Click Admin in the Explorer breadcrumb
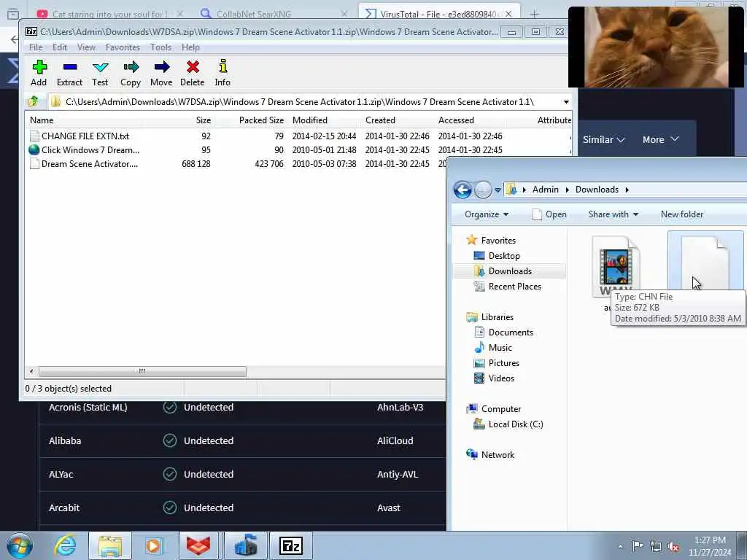 546,190
